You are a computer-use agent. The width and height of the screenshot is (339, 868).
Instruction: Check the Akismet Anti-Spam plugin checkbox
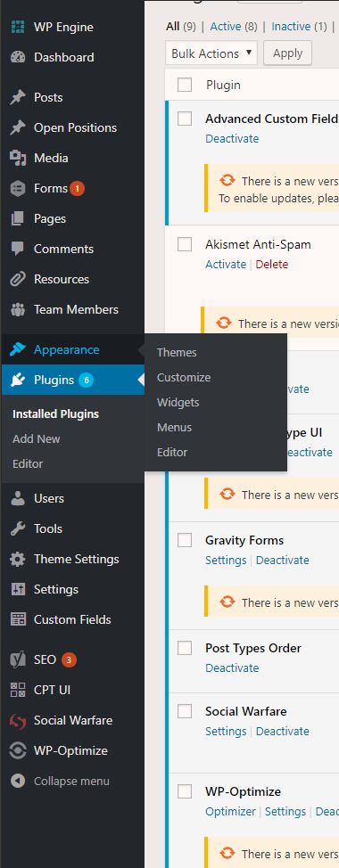point(185,244)
